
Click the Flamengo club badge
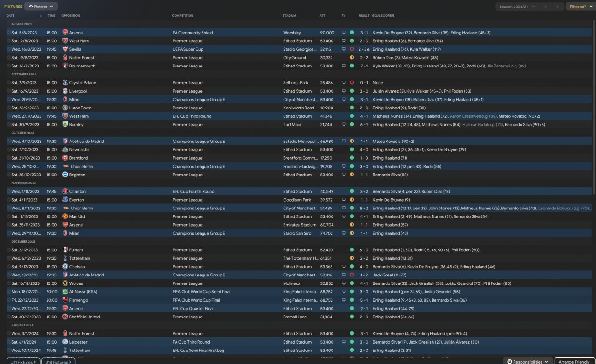[x=65, y=301]
